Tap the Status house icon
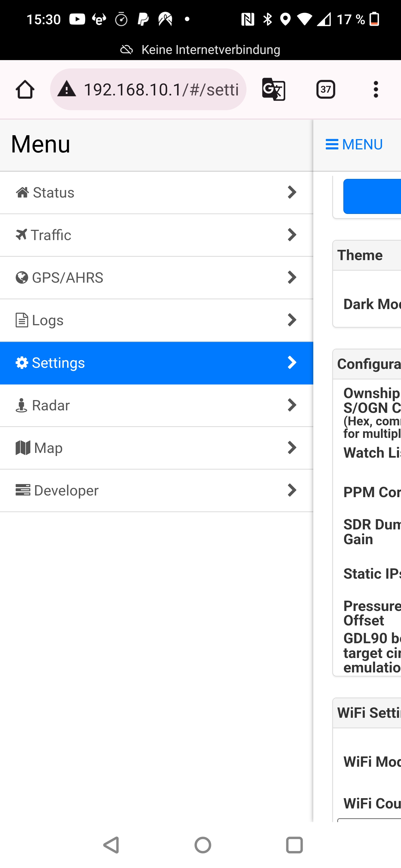401x868 pixels. click(23, 193)
